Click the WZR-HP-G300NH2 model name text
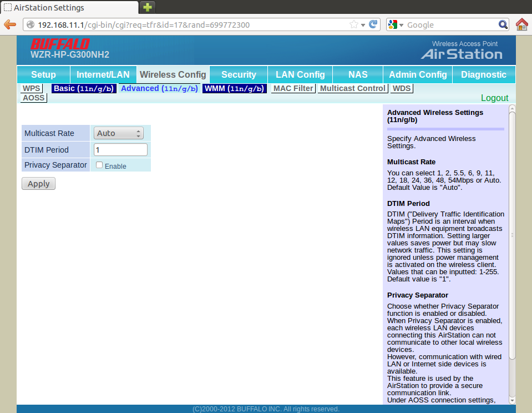The image size is (532, 413). click(x=70, y=55)
